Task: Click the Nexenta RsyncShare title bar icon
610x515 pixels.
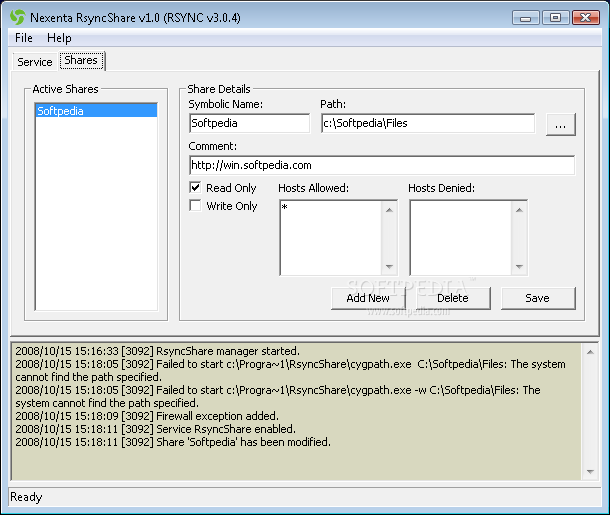Action: point(18,18)
